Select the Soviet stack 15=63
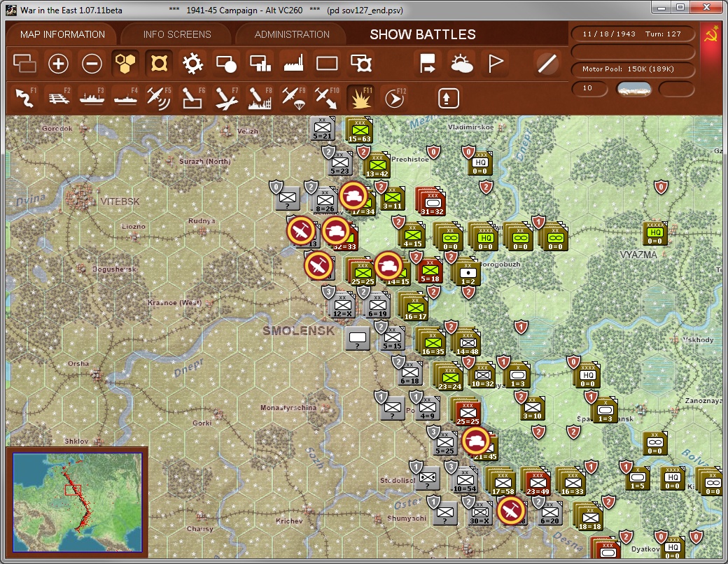 (x=359, y=129)
